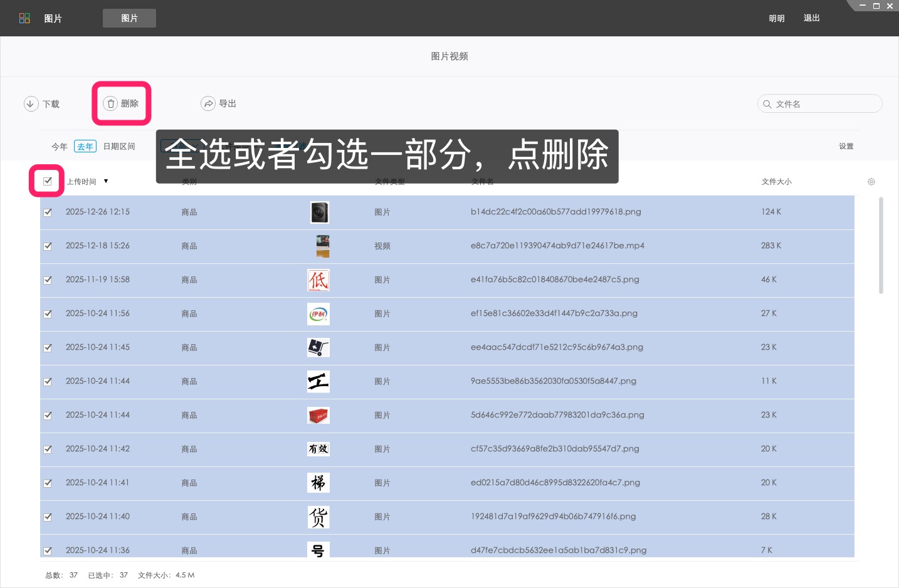This screenshot has height=588, width=899.
Task: Click file name d47fe7cbdcb5632ee1a5ab1ba7d831c9.png
Action: pos(559,550)
